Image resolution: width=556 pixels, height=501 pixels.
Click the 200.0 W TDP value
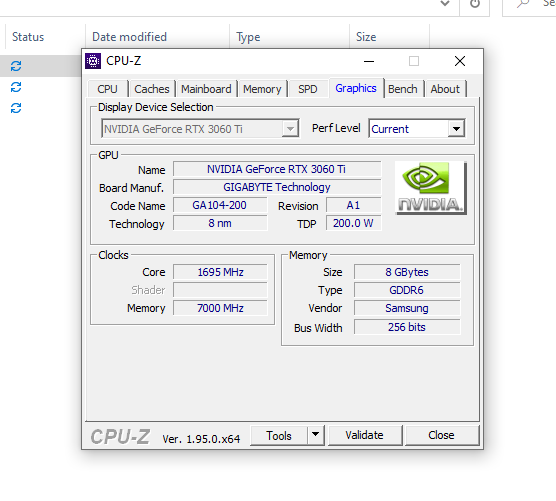tap(354, 223)
